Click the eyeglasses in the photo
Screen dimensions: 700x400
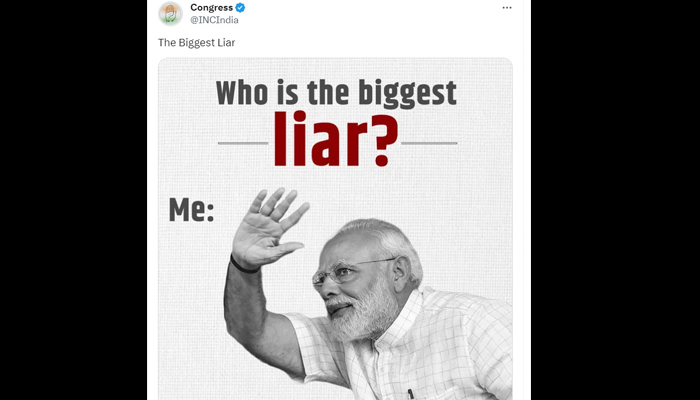pyautogui.click(x=348, y=271)
